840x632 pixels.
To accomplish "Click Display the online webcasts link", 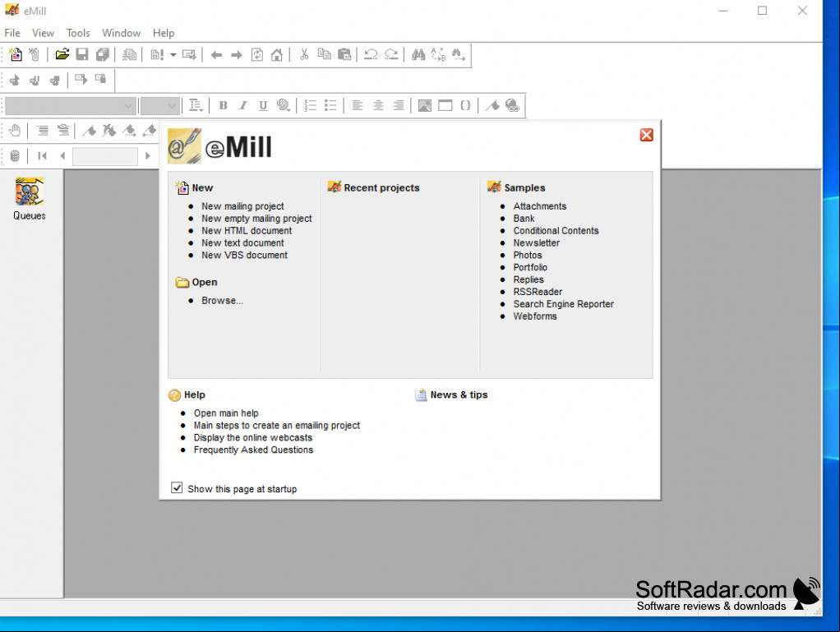I will point(253,437).
